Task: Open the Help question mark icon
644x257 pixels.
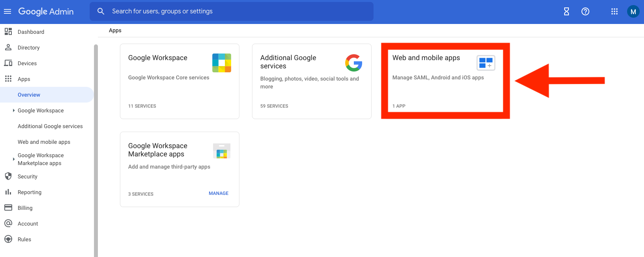Action: 585,11
